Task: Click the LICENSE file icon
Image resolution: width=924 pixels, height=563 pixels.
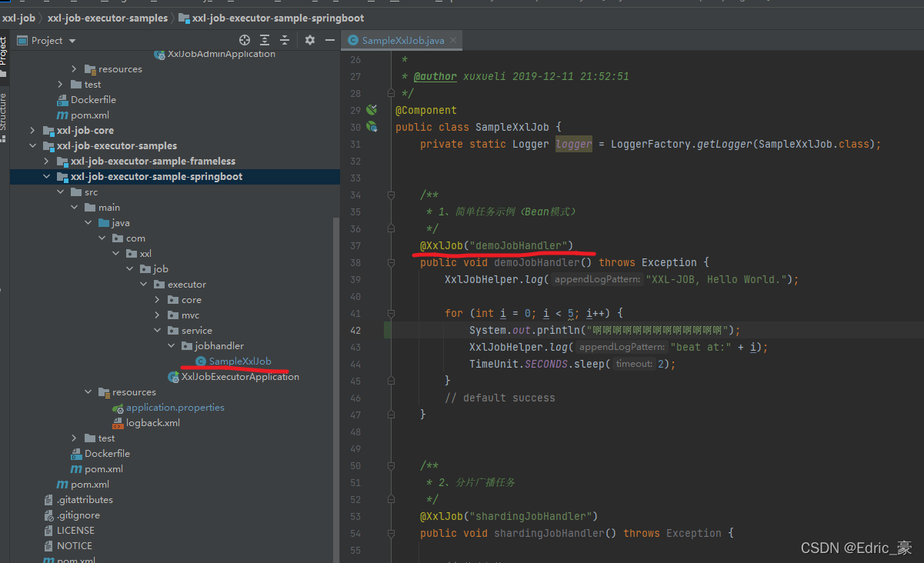Action: [x=48, y=531]
